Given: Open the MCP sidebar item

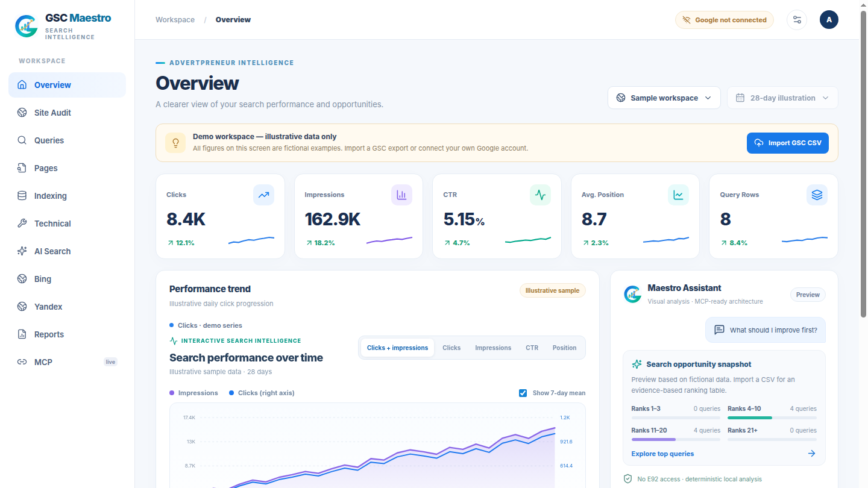Looking at the screenshot, I should pyautogui.click(x=67, y=362).
